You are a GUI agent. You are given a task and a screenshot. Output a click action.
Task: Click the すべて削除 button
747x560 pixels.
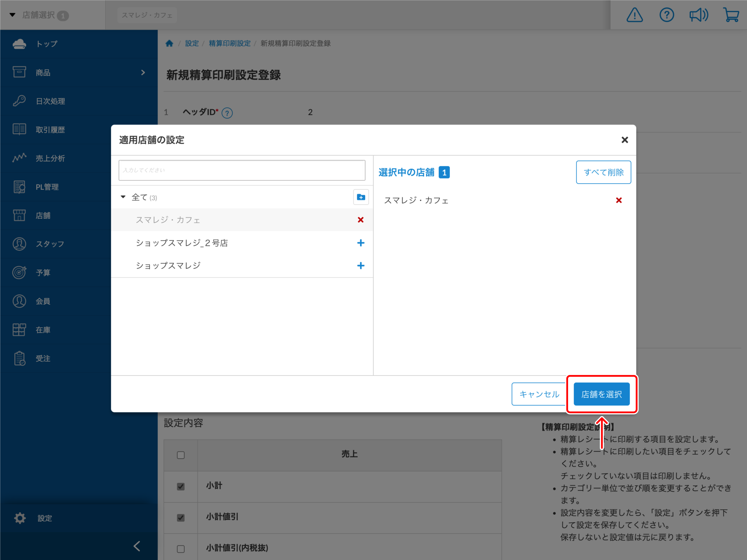coord(603,172)
